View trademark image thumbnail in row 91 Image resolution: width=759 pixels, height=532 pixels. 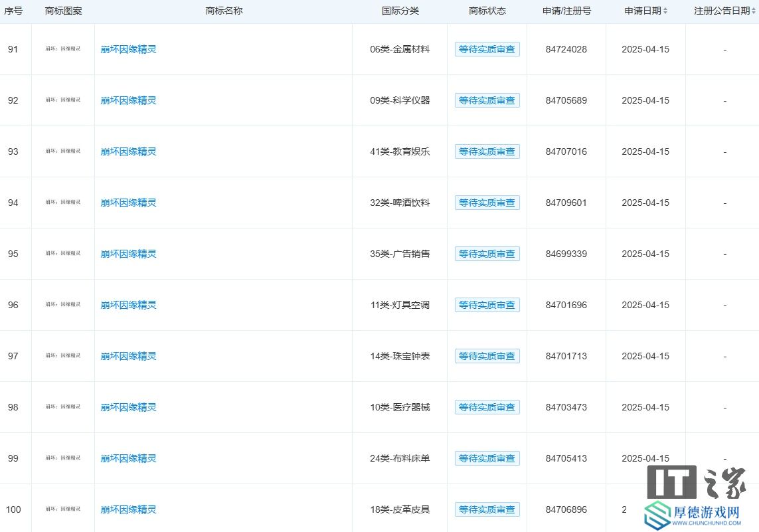click(63, 49)
